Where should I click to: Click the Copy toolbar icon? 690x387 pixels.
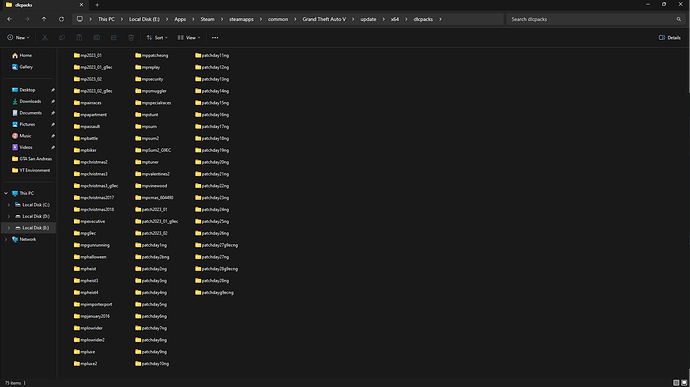coord(62,38)
